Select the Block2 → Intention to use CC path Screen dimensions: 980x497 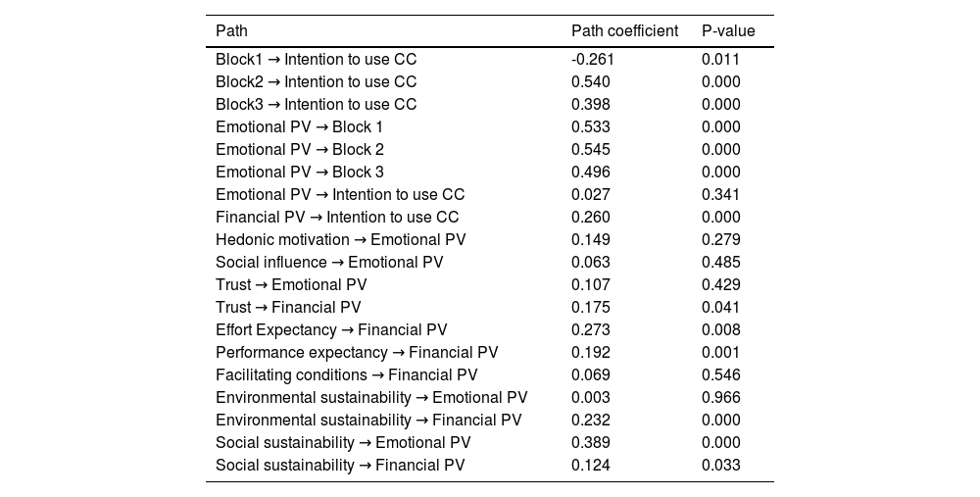[316, 81]
